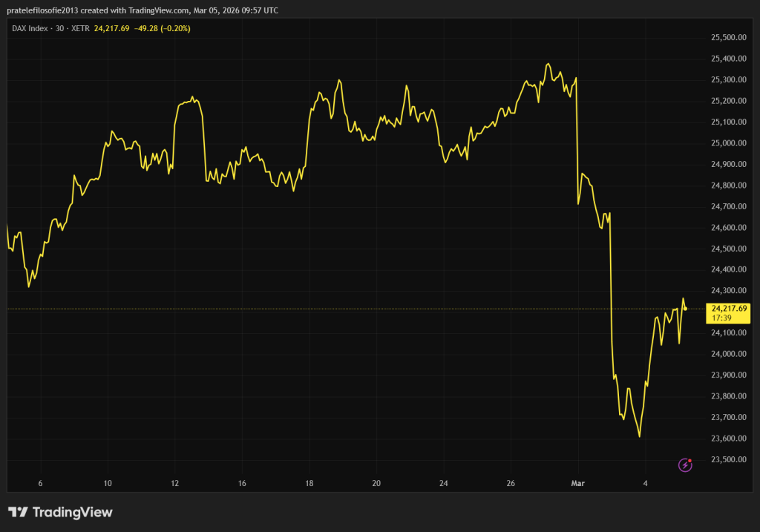
Task: Click the '6' date on time axis
Action: [x=40, y=483]
